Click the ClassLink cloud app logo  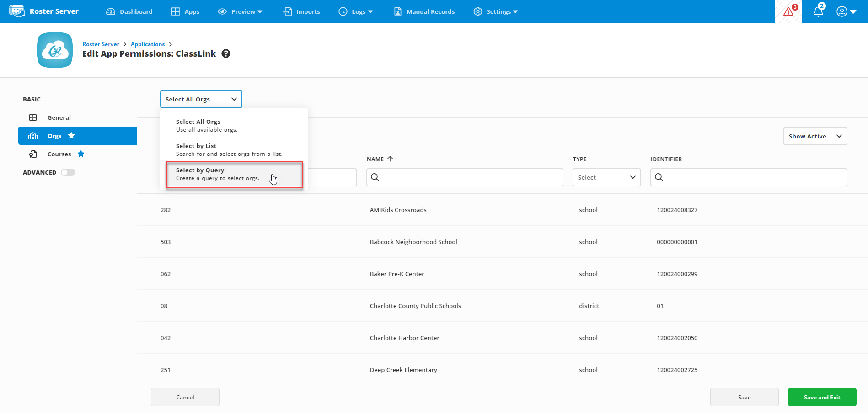tap(55, 50)
